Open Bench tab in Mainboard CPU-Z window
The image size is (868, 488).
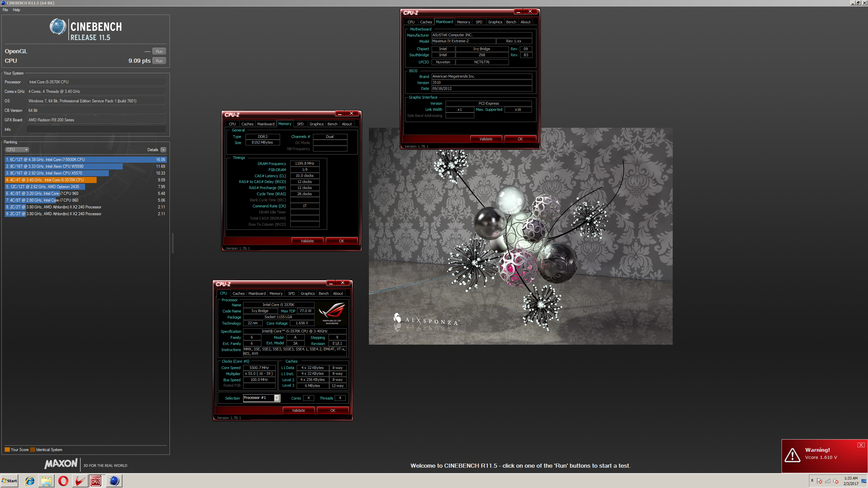tap(511, 22)
